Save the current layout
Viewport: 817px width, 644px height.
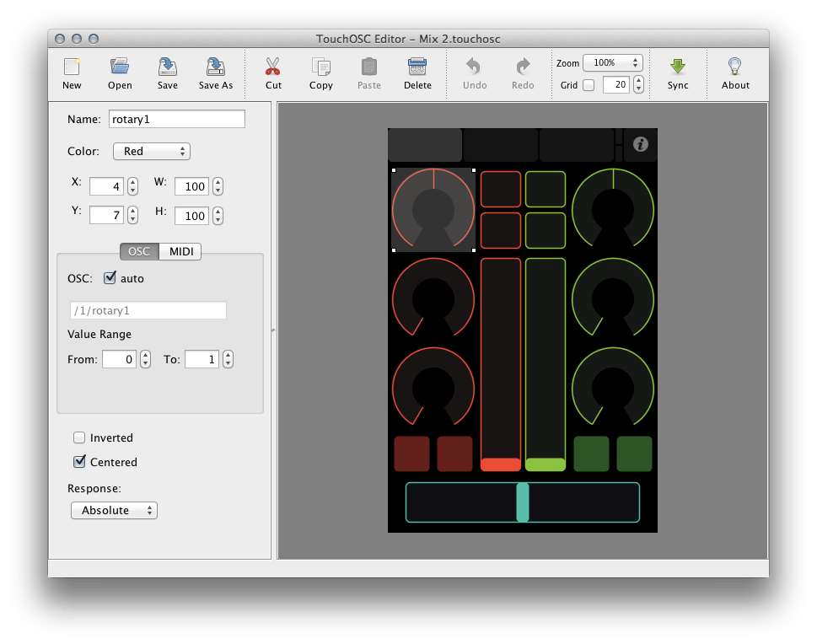click(x=166, y=73)
